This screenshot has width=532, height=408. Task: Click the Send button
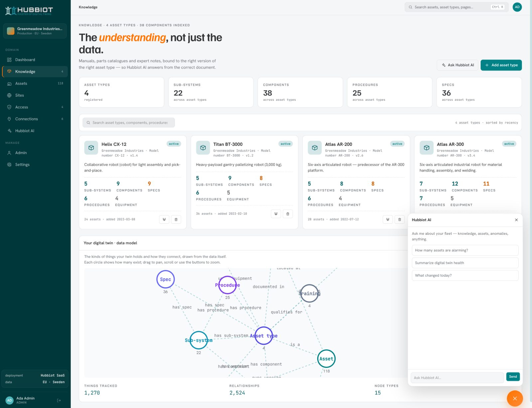click(513, 377)
